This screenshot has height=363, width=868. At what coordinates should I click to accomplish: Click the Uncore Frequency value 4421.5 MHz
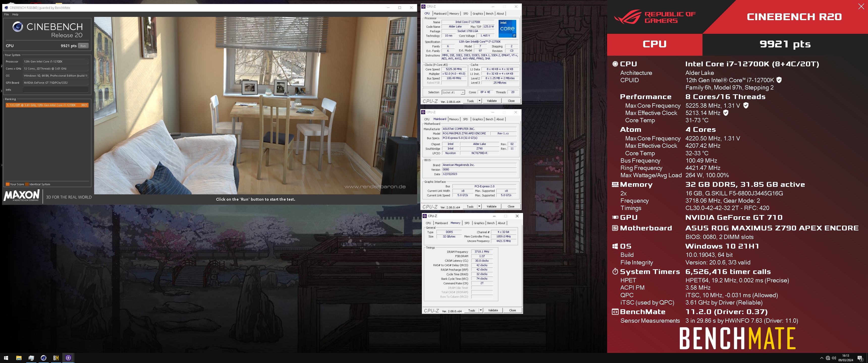503,241
